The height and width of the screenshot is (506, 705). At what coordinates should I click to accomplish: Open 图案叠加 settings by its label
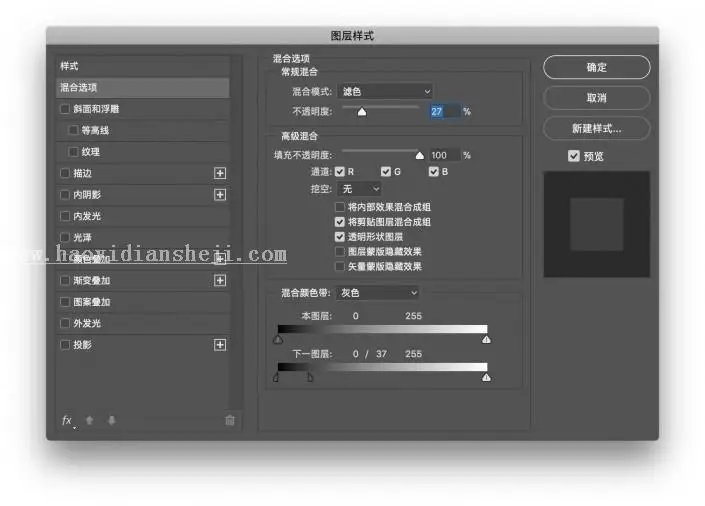pos(92,302)
